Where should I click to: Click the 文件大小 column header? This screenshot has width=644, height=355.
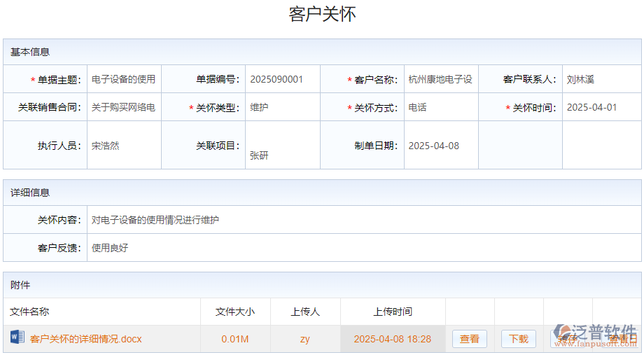[235, 312]
